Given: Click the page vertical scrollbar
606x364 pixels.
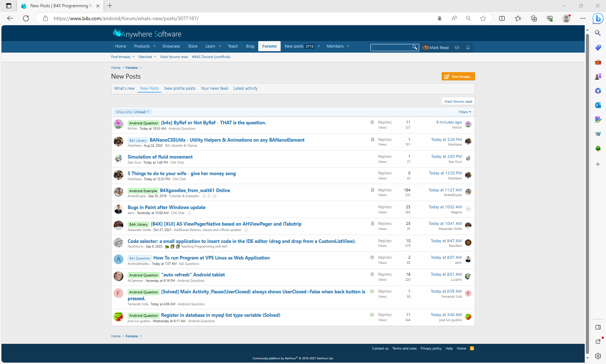Looking at the screenshot, I should pos(587,195).
